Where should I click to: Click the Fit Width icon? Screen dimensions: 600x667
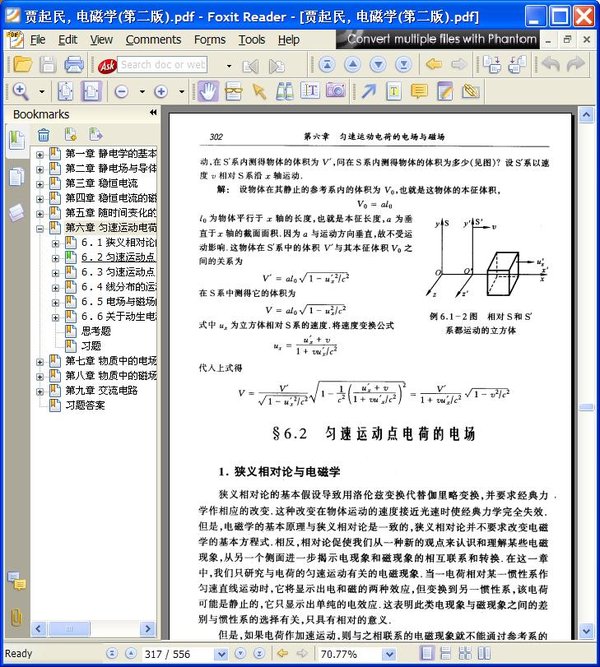pyautogui.click(x=91, y=91)
